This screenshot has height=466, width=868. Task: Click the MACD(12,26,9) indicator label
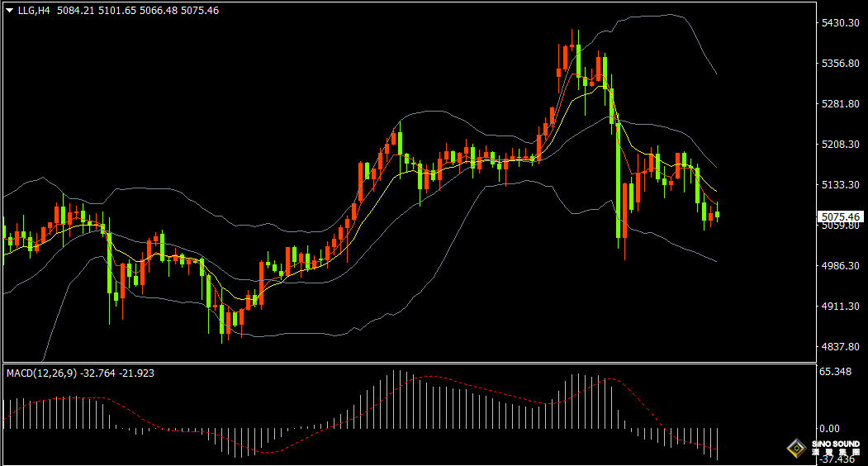click(x=41, y=373)
